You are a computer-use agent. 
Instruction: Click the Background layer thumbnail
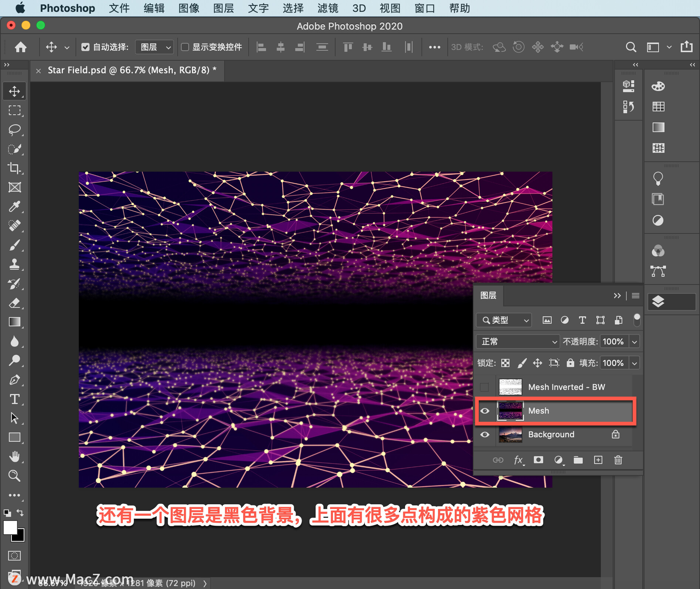510,435
